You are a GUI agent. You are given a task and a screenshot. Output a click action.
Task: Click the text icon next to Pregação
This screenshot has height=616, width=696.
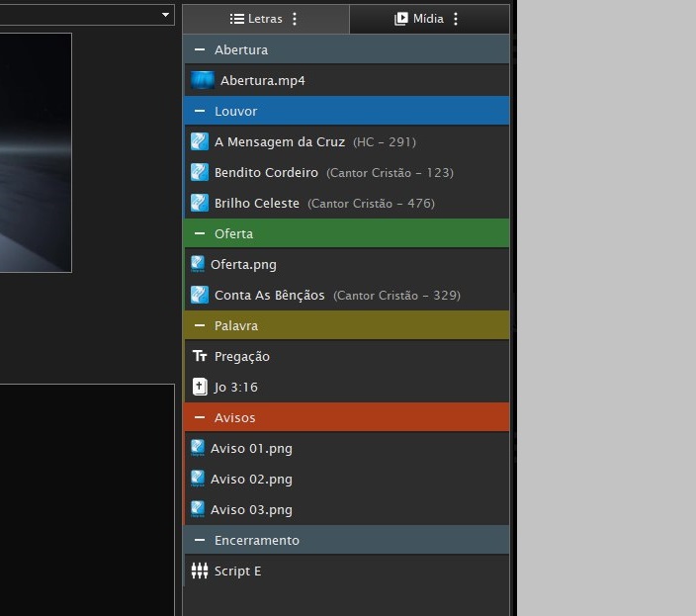pyautogui.click(x=200, y=356)
